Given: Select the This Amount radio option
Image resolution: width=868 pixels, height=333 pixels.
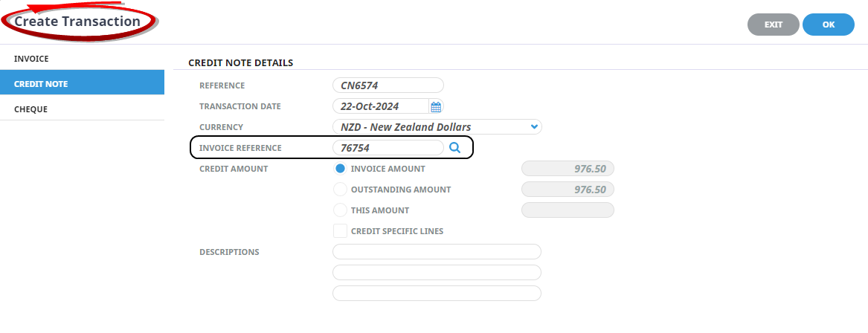Looking at the screenshot, I should coord(340,210).
